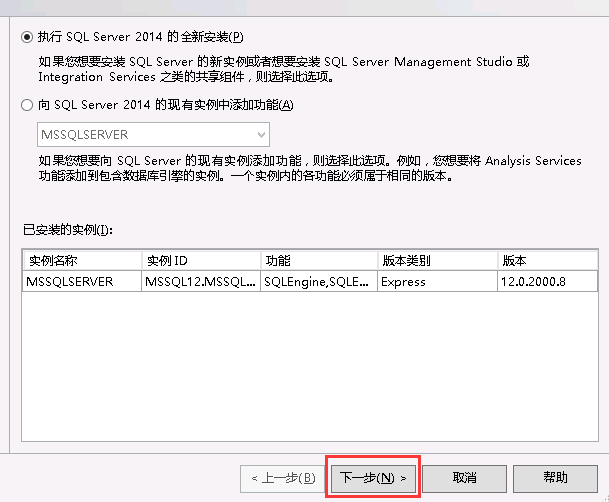
Task: Open the MSSQLSERVER instance dropdown
Action: [x=153, y=135]
